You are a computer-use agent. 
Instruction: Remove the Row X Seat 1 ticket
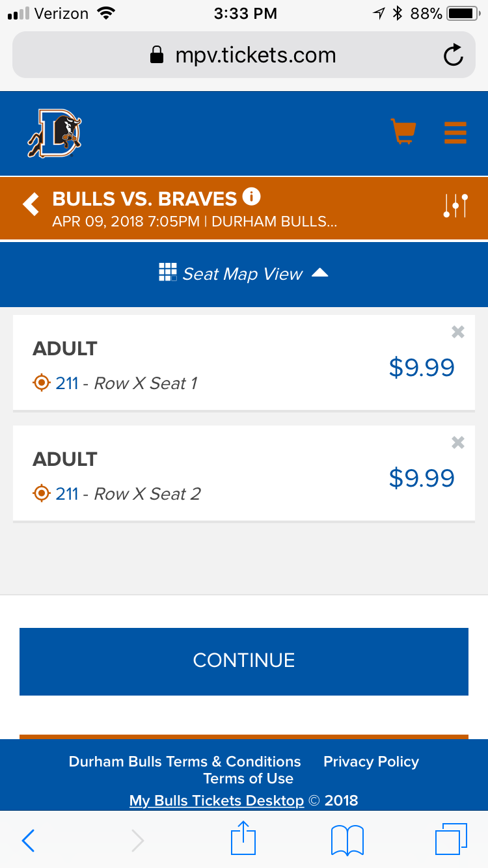tap(458, 332)
